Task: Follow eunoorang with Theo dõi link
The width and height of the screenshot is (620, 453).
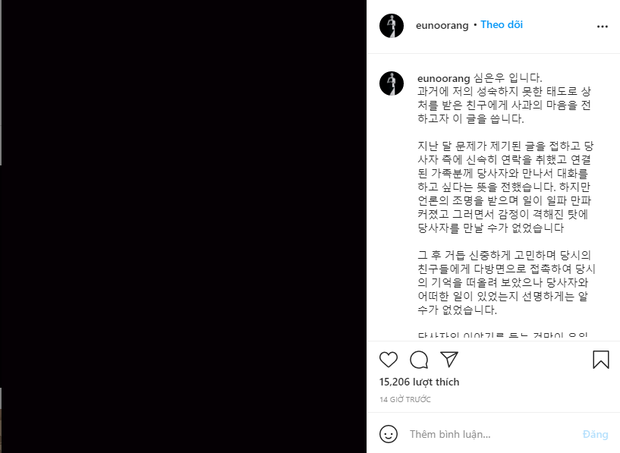Action: point(501,25)
